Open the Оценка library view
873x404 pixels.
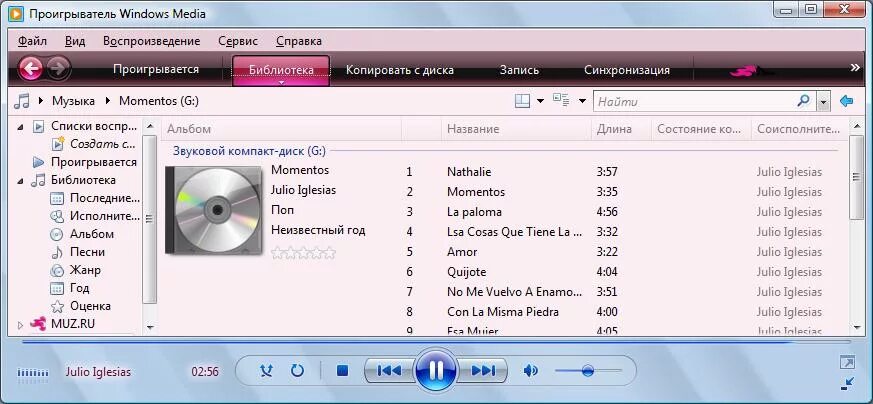90,306
